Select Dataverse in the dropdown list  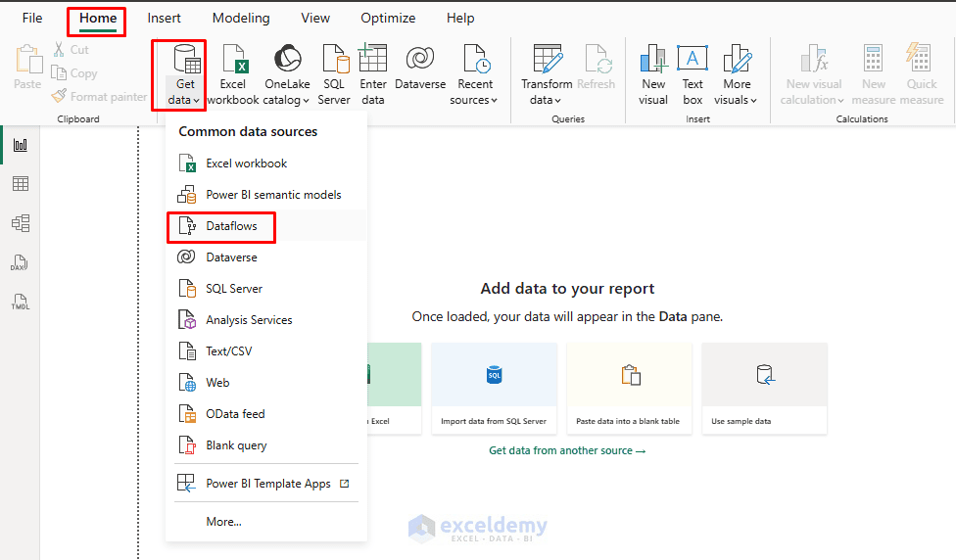click(266, 257)
